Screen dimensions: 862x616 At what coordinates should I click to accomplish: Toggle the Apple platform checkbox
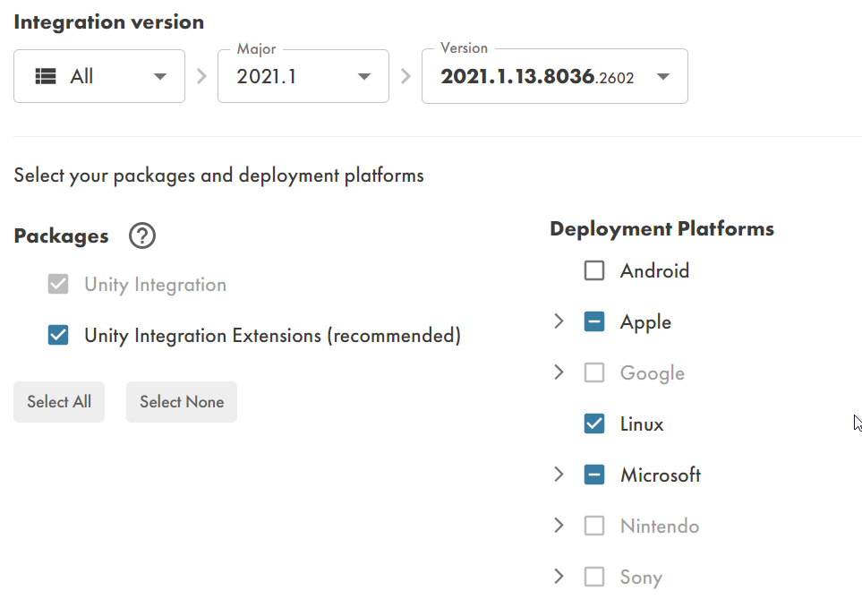(594, 321)
